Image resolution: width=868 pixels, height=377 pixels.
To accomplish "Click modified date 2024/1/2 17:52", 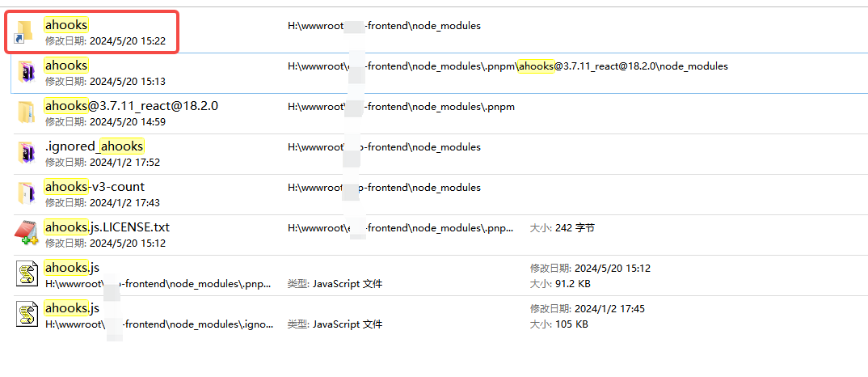I will point(124,163).
